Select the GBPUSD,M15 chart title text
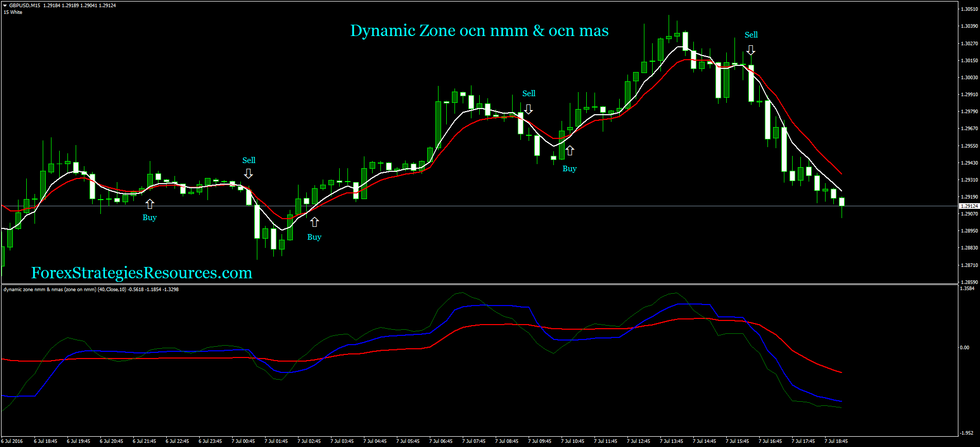 (25, 5)
